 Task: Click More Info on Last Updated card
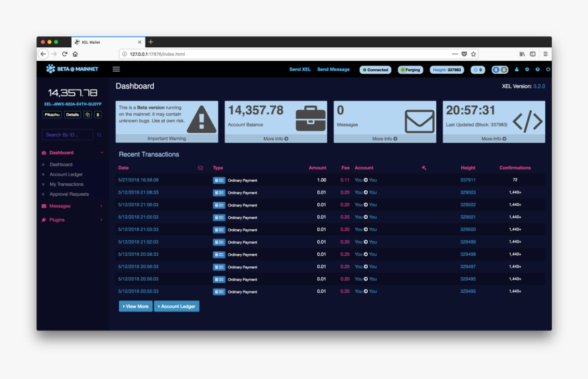494,139
